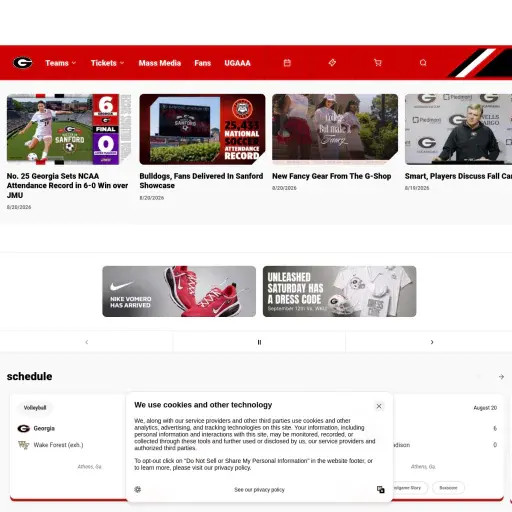Click the postgame Story button
Screen dimensions: 512x512
click(x=410, y=488)
